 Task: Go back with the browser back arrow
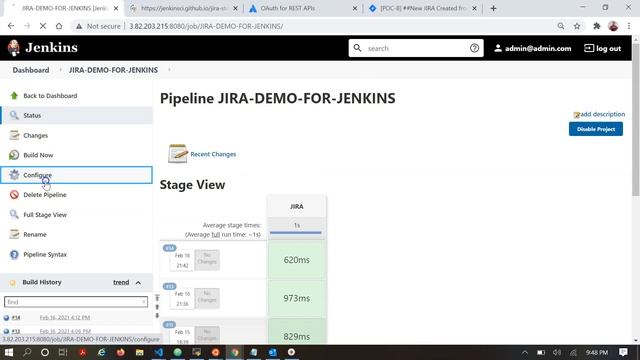11,26
